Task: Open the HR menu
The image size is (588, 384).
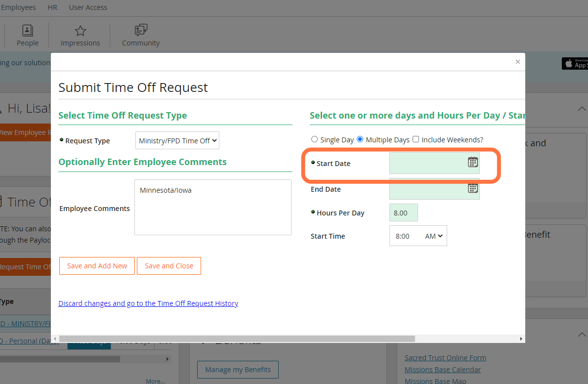Action: 52,7
